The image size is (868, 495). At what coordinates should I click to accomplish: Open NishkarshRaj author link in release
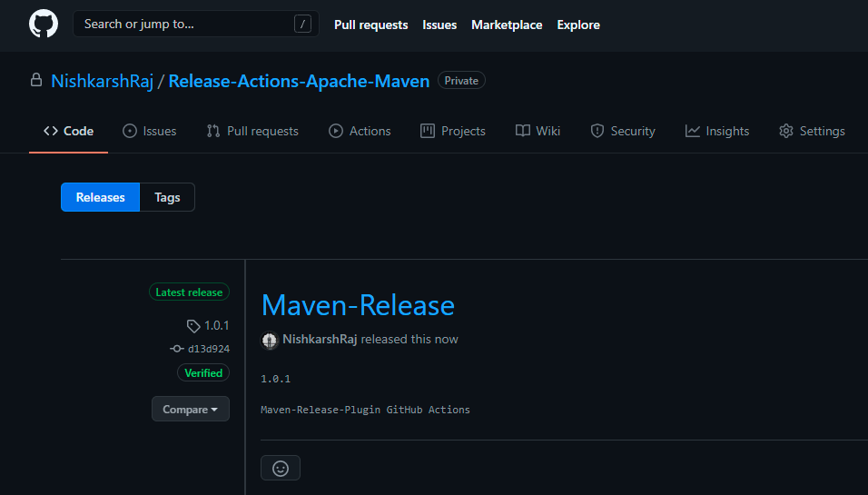[x=320, y=339]
